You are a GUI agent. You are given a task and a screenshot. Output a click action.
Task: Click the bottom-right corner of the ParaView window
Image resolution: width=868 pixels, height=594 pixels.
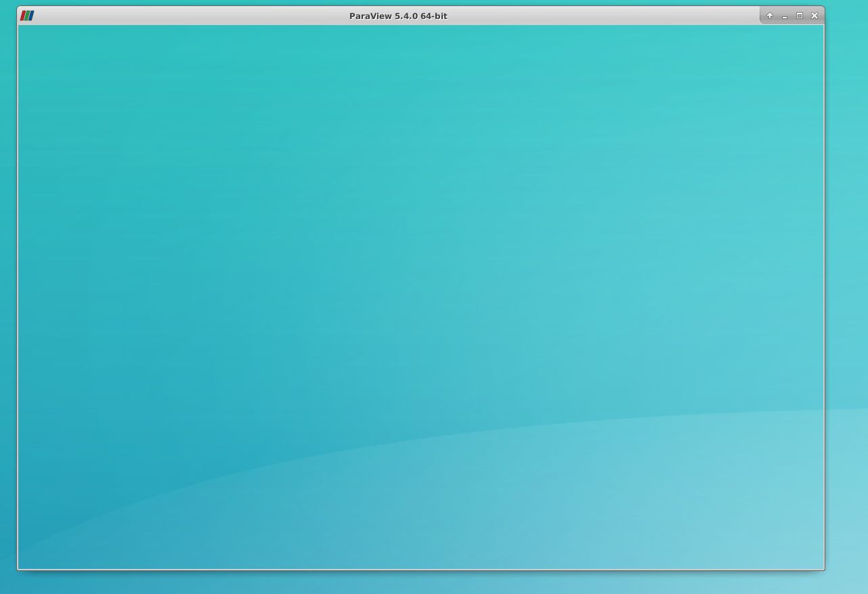pos(824,570)
